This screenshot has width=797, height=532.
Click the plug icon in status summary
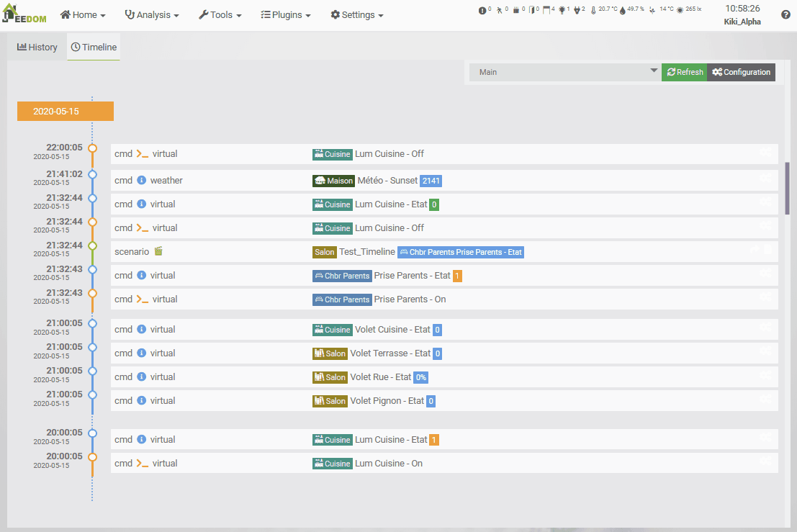(x=575, y=10)
